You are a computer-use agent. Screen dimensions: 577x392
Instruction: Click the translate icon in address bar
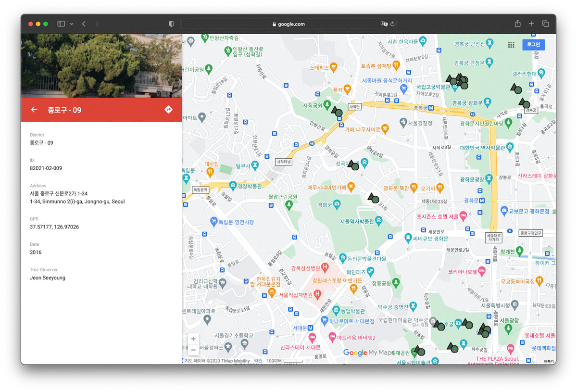384,24
